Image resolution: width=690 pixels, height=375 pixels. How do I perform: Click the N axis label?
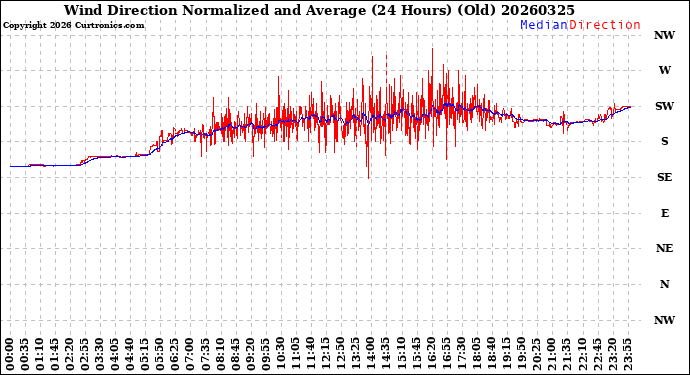[x=664, y=284]
